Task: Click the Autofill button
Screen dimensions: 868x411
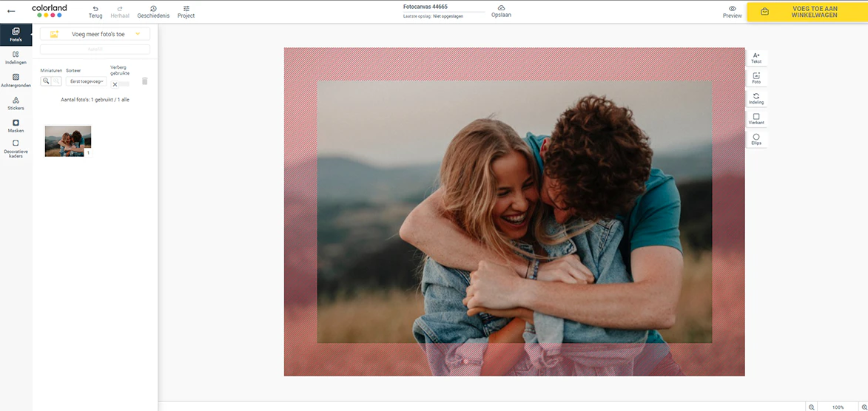Action: [95, 50]
